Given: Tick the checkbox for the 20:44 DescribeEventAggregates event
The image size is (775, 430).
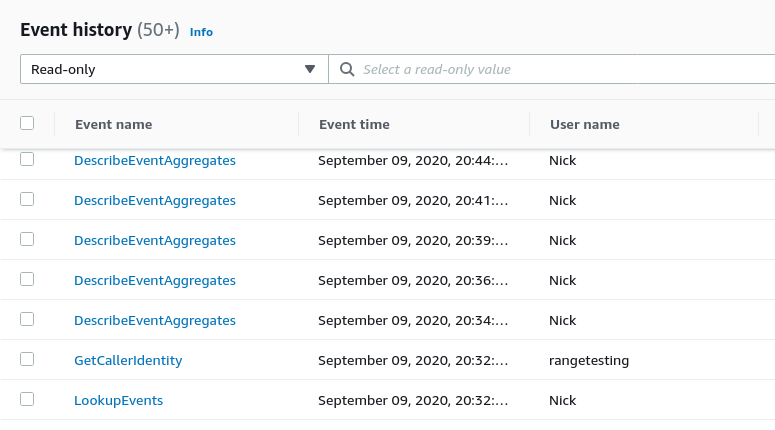Looking at the screenshot, I should click(27, 159).
